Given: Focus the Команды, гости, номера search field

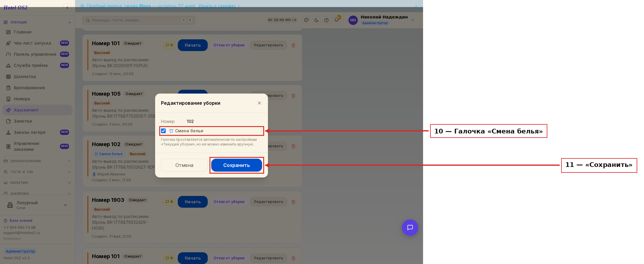Looking at the screenshot, I should tap(139, 20).
